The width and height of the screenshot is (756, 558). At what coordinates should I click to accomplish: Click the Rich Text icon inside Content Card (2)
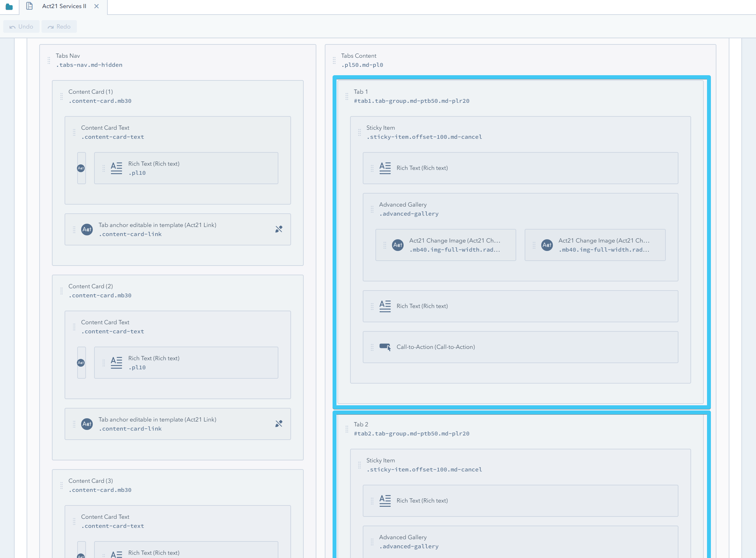116,362
